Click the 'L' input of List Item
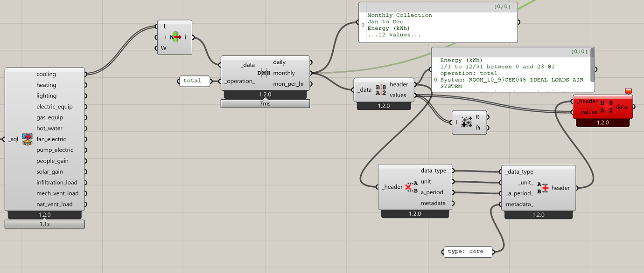Screen dimensions: 644x273 tap(165, 26)
